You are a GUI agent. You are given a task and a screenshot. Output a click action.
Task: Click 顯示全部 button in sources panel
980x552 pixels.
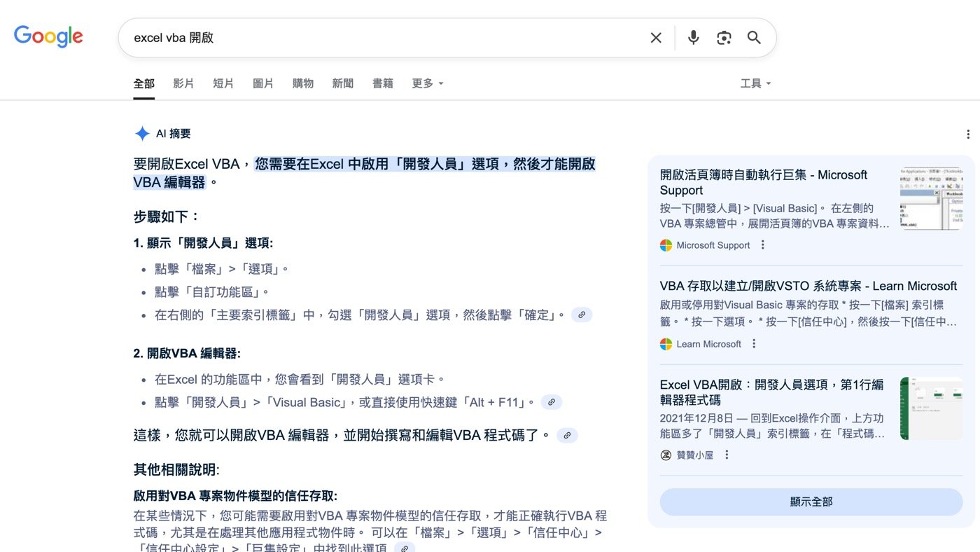pos(811,502)
